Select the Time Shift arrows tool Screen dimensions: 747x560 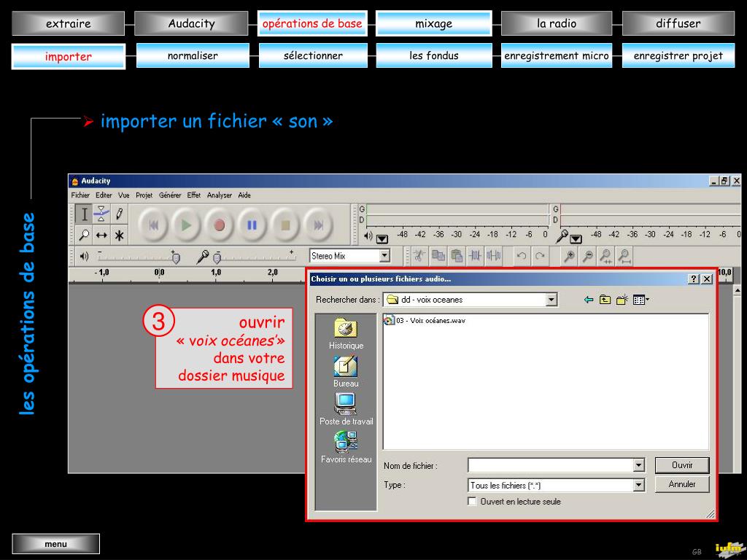101,235
